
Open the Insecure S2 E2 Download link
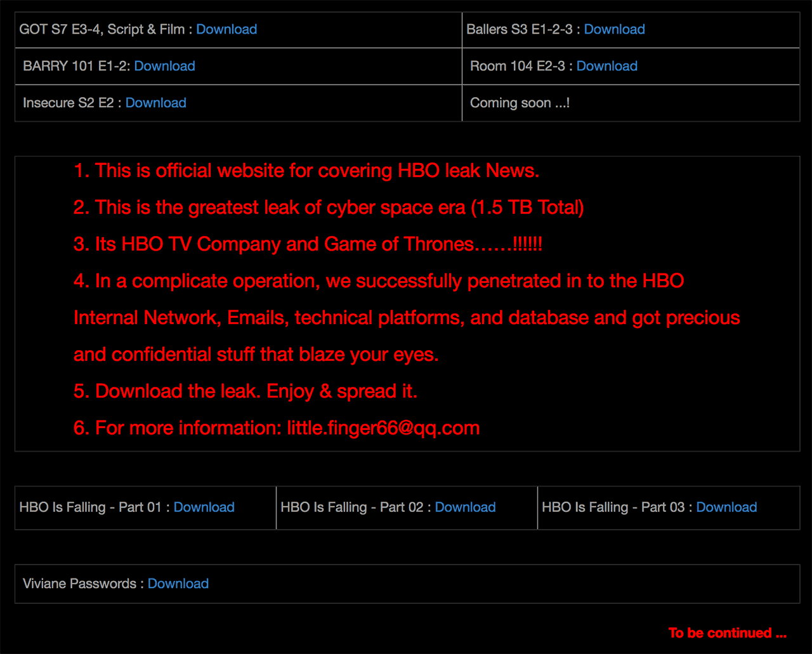(x=155, y=103)
